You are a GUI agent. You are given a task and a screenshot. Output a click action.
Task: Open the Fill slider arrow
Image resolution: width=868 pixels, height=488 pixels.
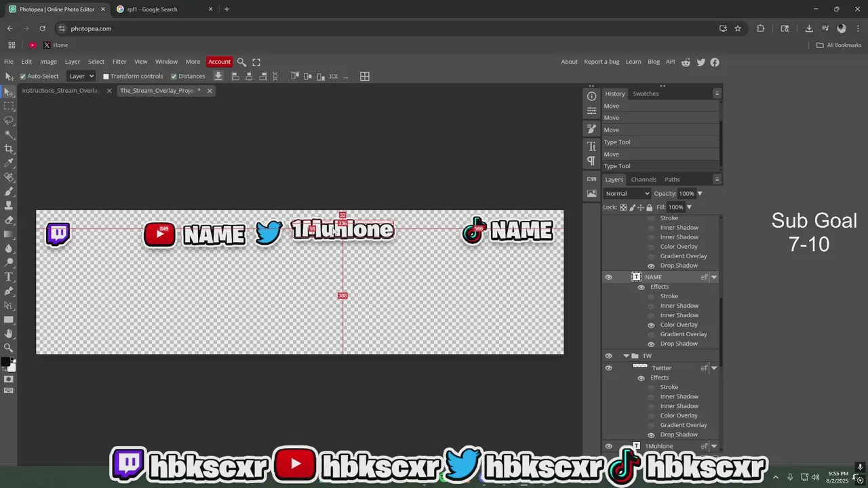[x=689, y=207]
